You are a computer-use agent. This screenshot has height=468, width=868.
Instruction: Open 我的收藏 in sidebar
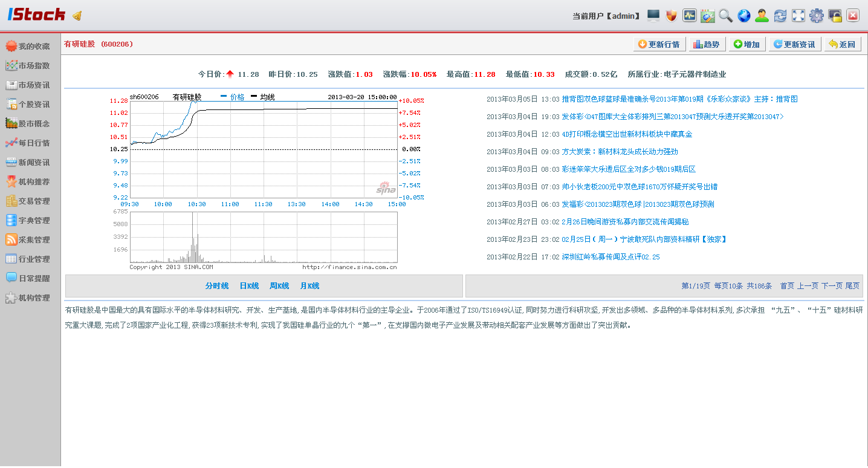pyautogui.click(x=28, y=46)
